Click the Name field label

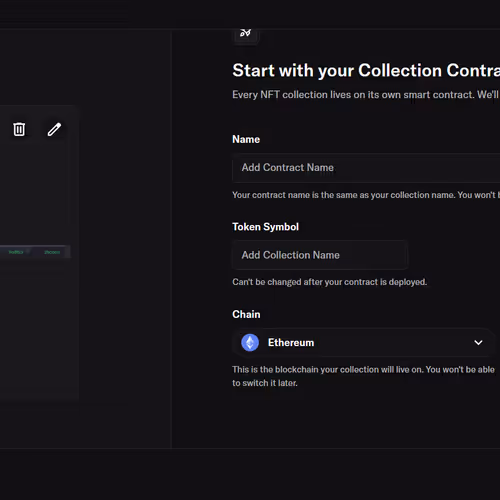click(x=246, y=139)
